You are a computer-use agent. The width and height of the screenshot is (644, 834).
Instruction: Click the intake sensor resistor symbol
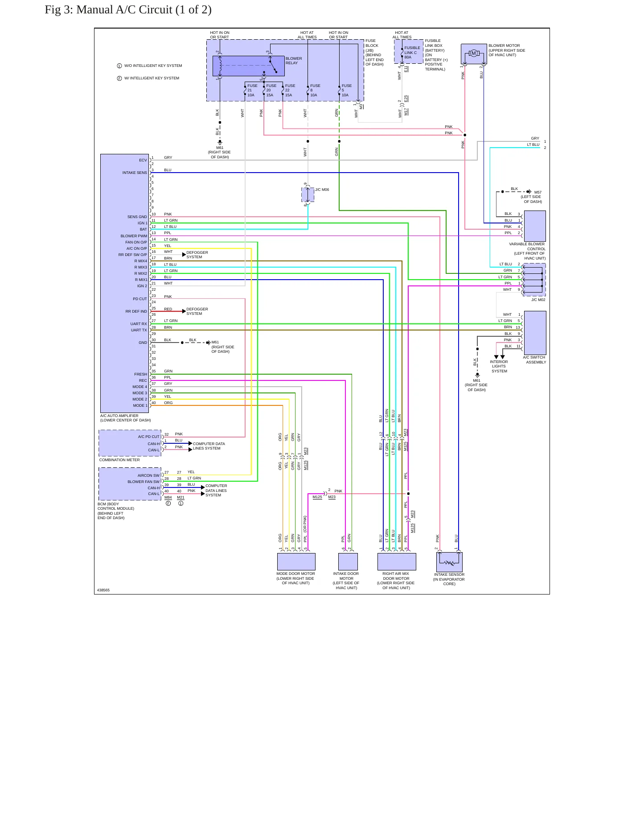click(x=449, y=563)
